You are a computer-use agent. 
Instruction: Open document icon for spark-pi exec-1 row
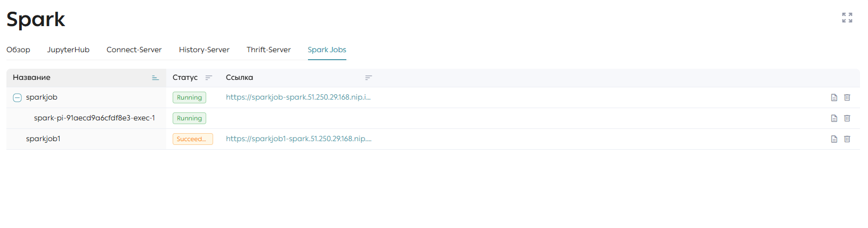pos(834,118)
